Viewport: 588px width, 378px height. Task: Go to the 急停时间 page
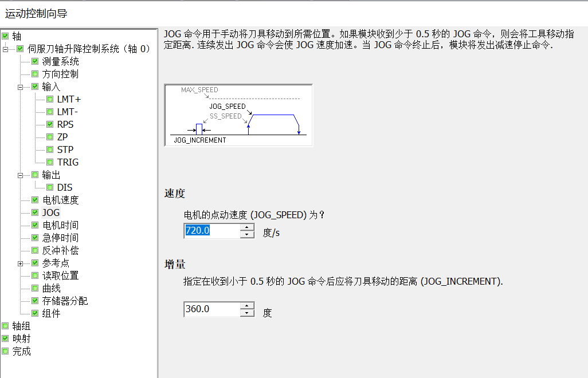60,238
